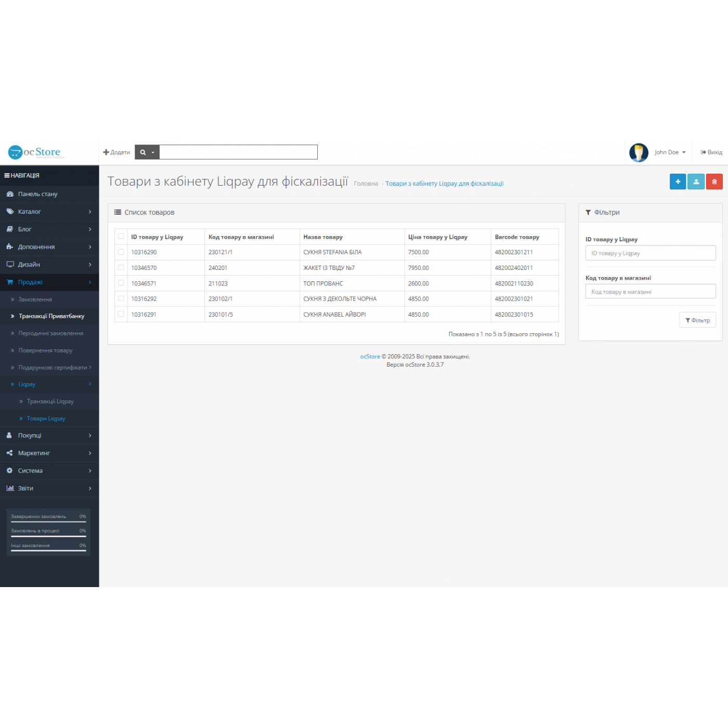
Task: Click the Головна breadcrumb link
Action: coord(366,184)
